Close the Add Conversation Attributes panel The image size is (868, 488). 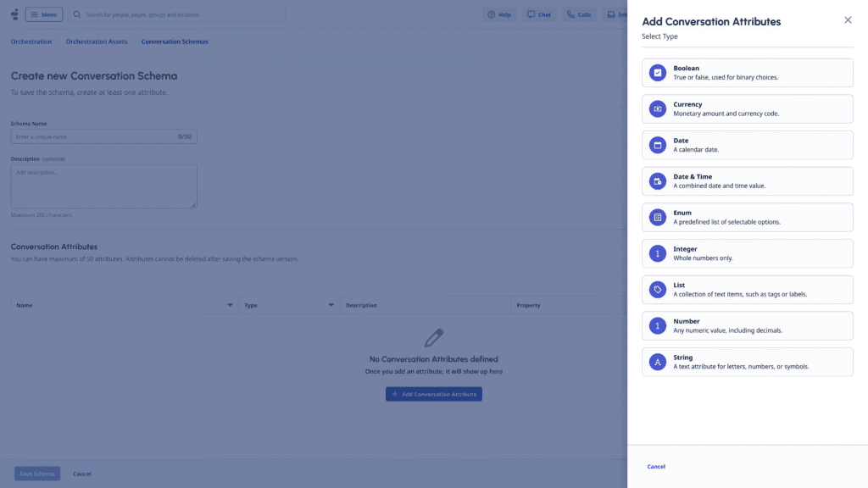(848, 19)
